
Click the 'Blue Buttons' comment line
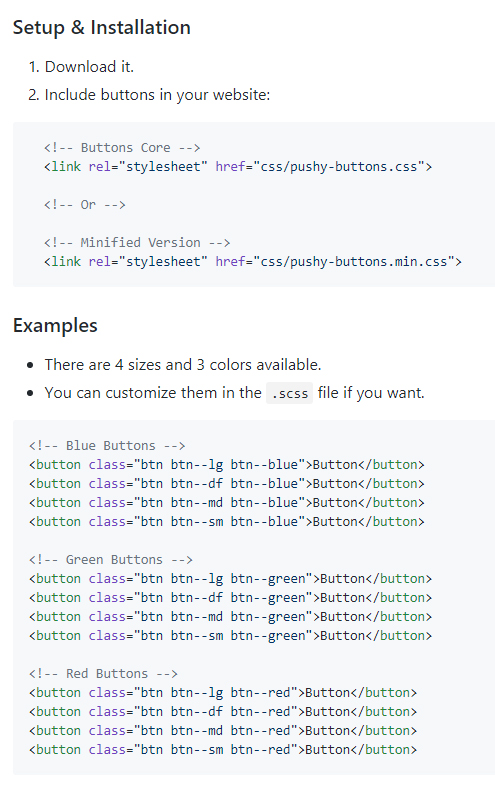point(107,446)
